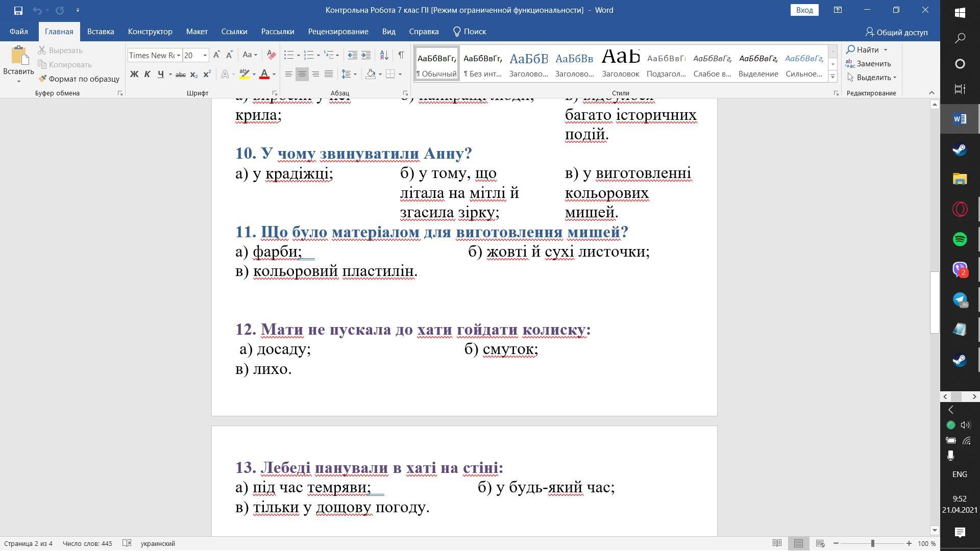Open the Файл menu tab

(x=18, y=32)
